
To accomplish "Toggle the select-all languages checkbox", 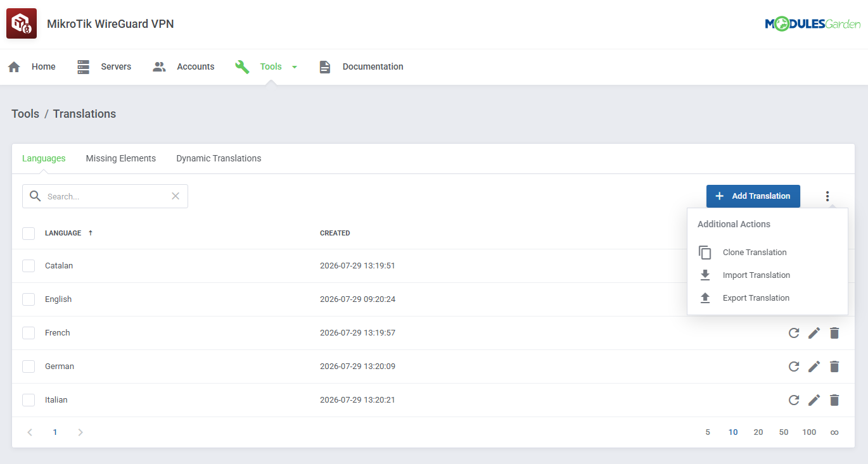I will point(29,233).
